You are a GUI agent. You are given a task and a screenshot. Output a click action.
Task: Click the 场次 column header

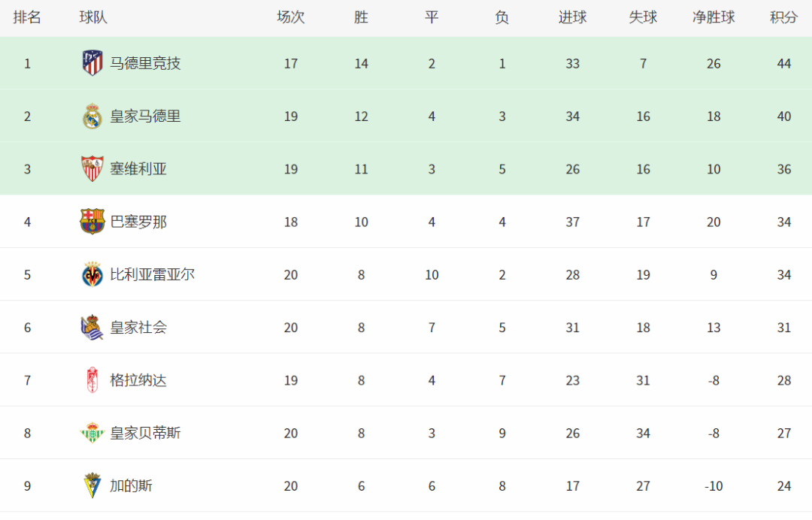point(291,17)
